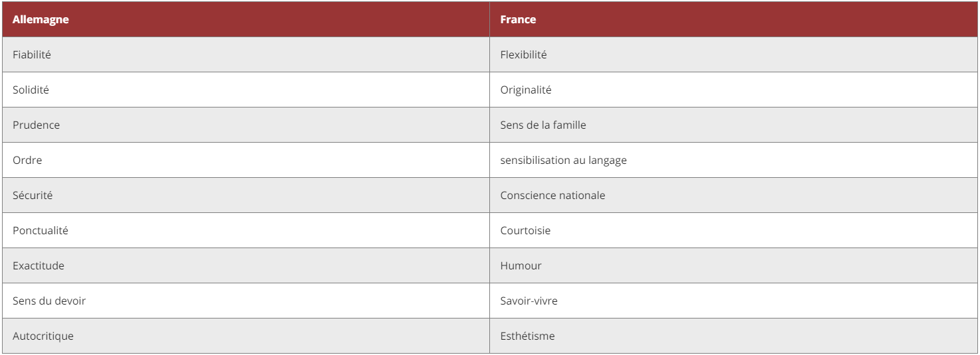Select the Prudence cell
Screen dimensions: 980x355
(246, 125)
